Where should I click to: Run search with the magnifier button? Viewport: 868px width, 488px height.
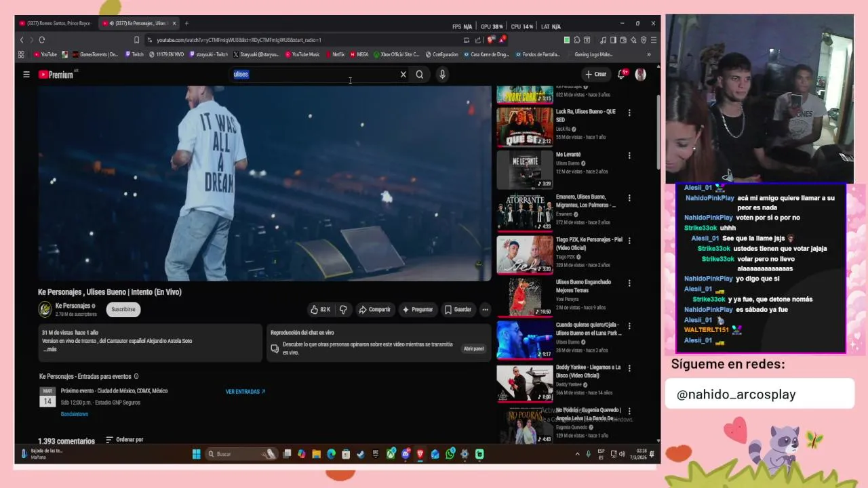click(420, 75)
